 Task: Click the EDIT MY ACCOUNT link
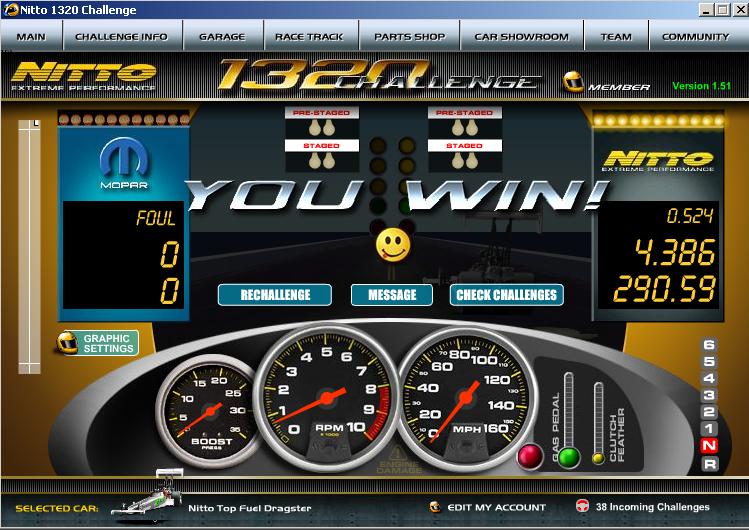496,508
